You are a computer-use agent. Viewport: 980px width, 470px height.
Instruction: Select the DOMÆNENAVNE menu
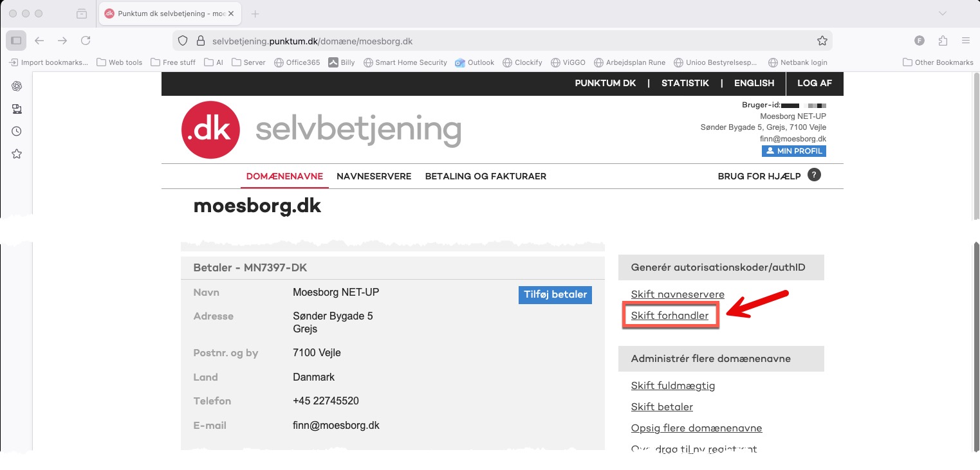tap(284, 176)
